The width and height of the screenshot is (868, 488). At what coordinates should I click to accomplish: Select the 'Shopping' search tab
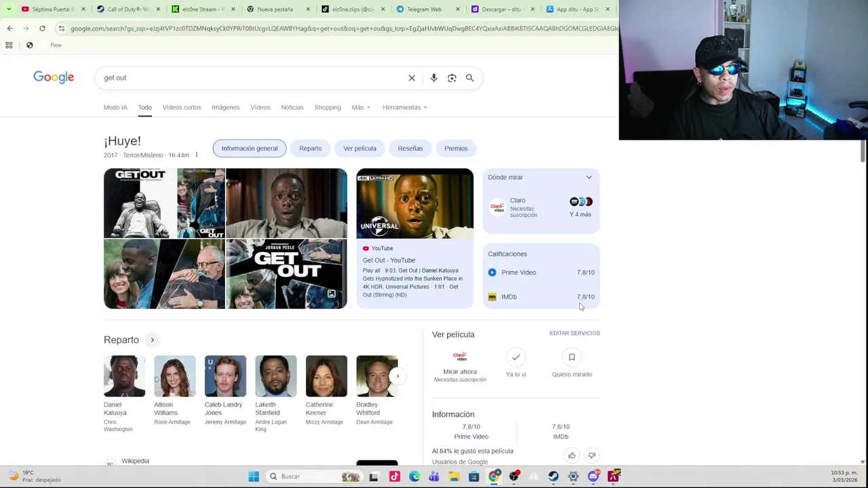coord(328,107)
